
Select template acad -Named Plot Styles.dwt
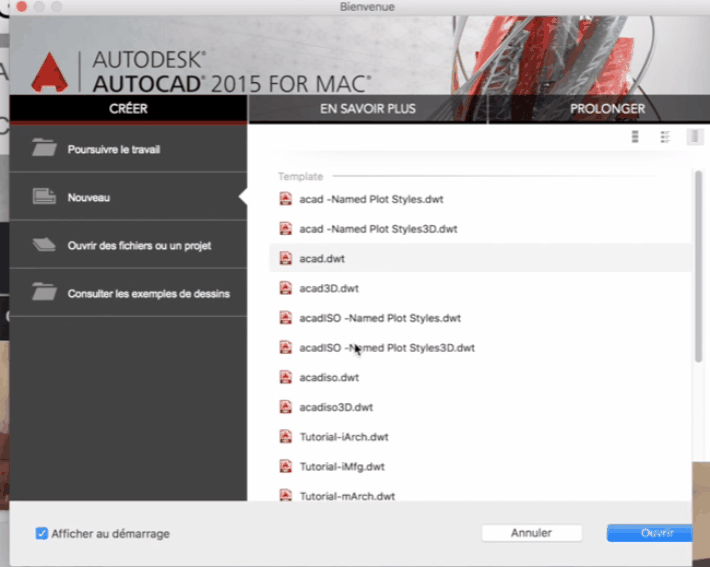point(371,199)
